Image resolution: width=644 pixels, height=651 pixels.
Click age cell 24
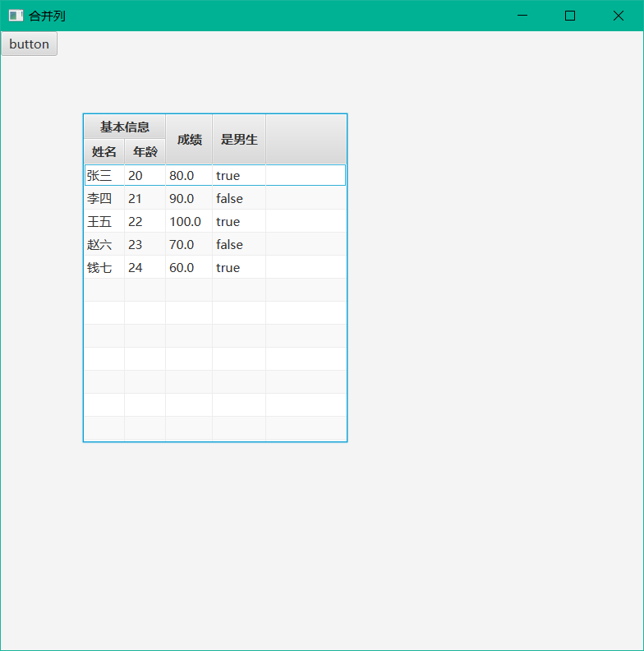[145, 267]
